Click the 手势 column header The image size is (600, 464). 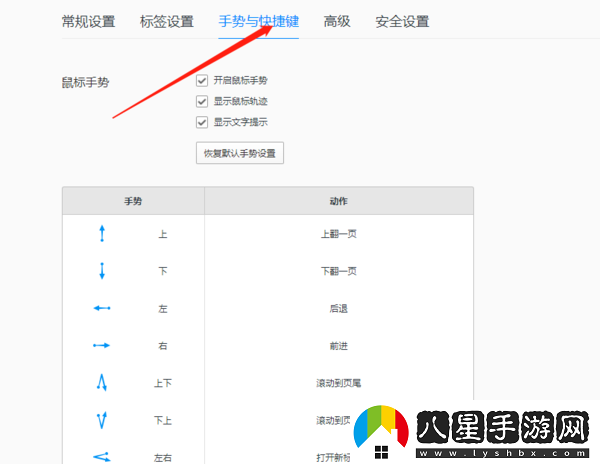click(133, 201)
